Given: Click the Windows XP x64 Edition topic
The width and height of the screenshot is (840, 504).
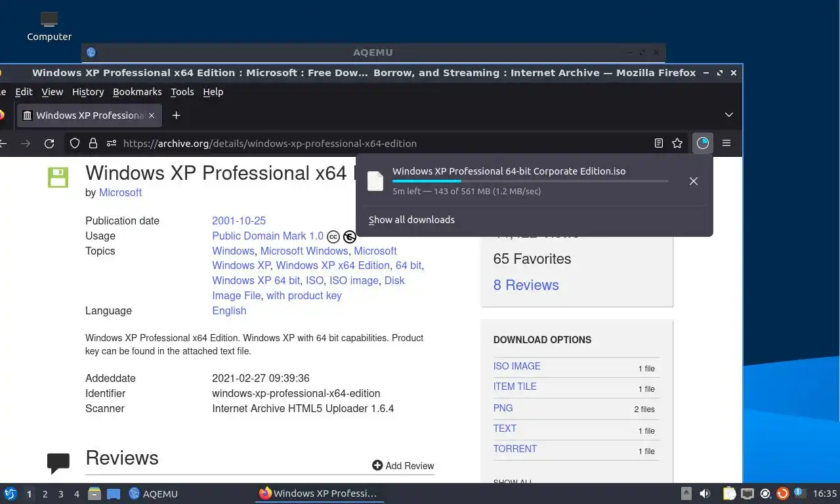Looking at the screenshot, I should (333, 265).
